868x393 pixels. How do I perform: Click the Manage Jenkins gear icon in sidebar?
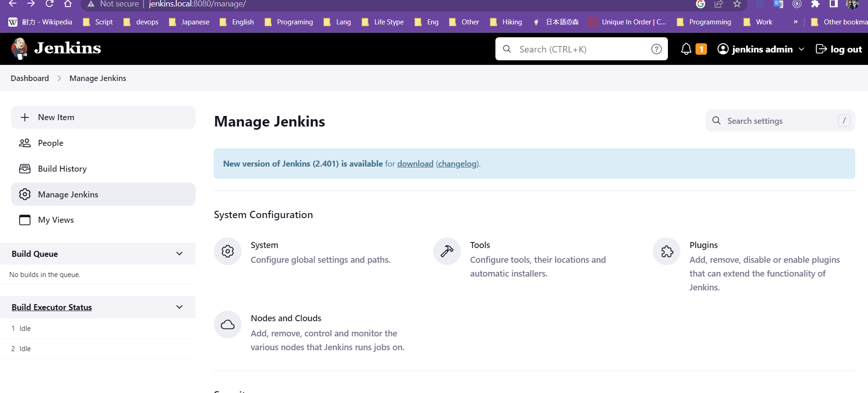tap(25, 194)
